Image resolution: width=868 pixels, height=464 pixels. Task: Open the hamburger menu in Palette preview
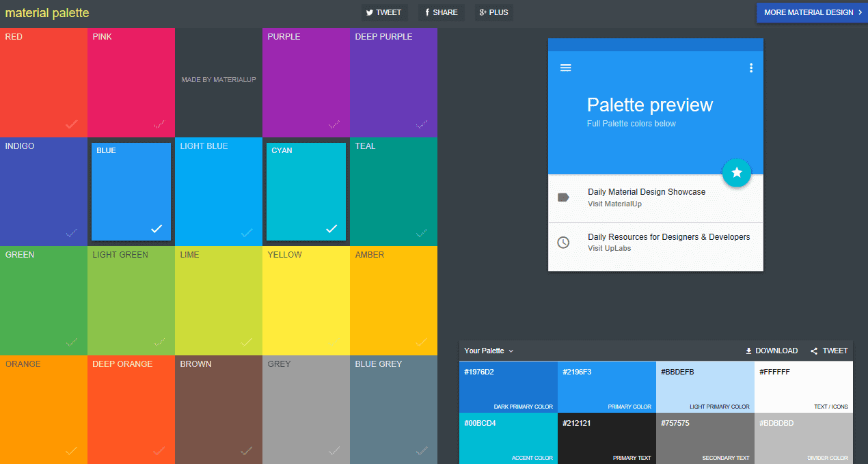coord(566,68)
